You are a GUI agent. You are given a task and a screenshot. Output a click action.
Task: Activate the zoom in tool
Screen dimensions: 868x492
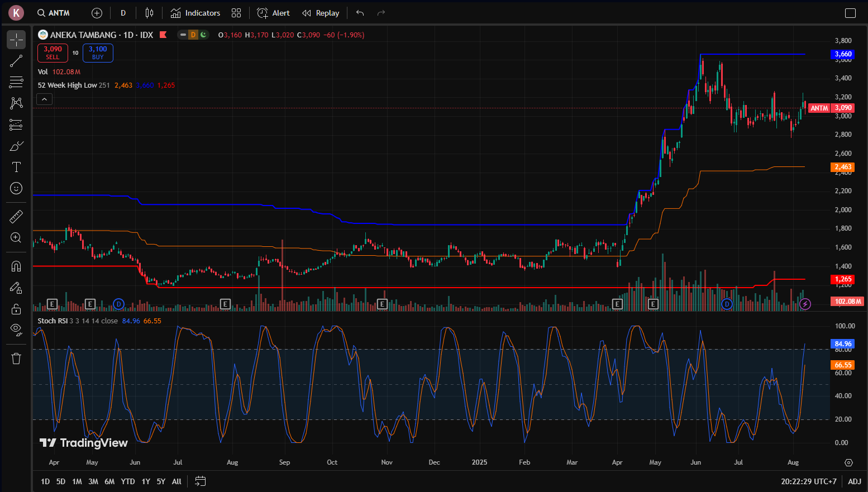(x=16, y=237)
